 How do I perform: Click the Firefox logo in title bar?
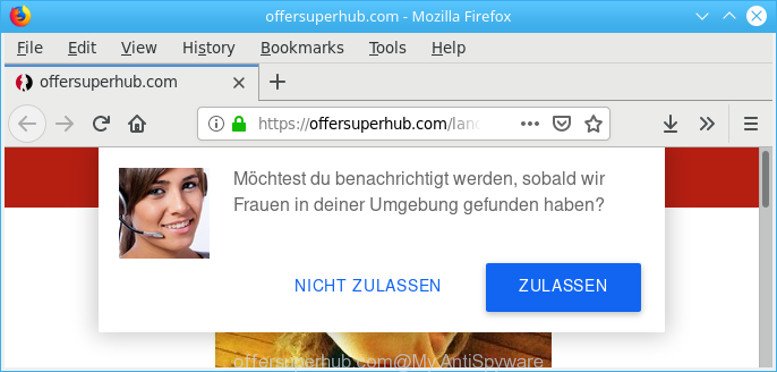20,16
